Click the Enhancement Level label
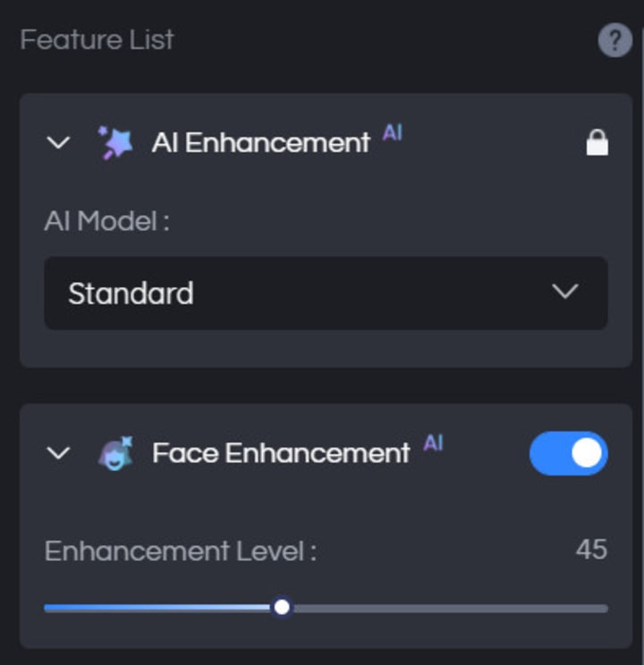 181,551
